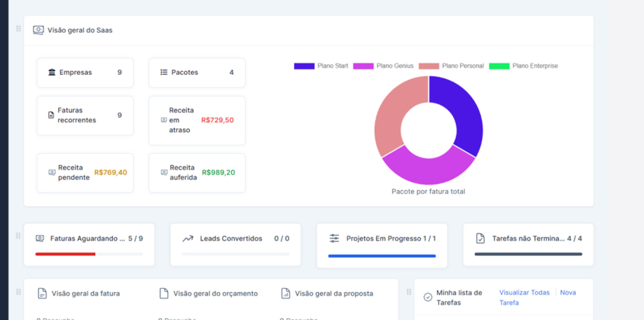This screenshot has height=320, width=644.
Task: Click the red Faturas Aguardando progress bar
Action: click(65, 254)
